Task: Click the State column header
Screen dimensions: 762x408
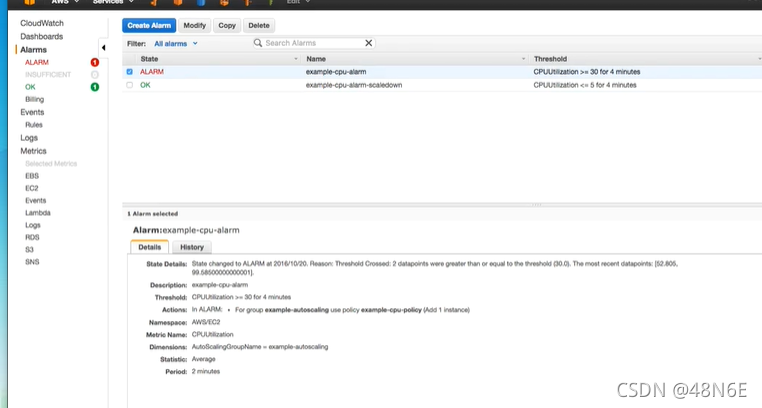Action: 149,59
